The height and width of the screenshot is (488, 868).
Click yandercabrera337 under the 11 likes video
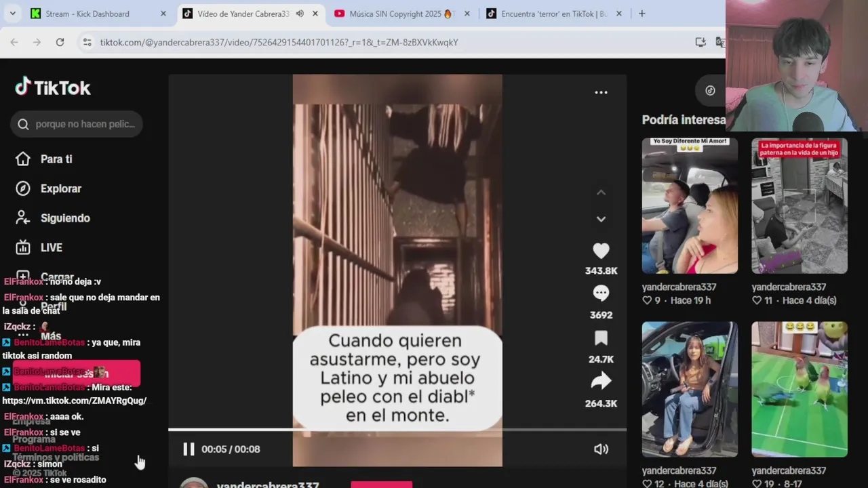point(789,287)
